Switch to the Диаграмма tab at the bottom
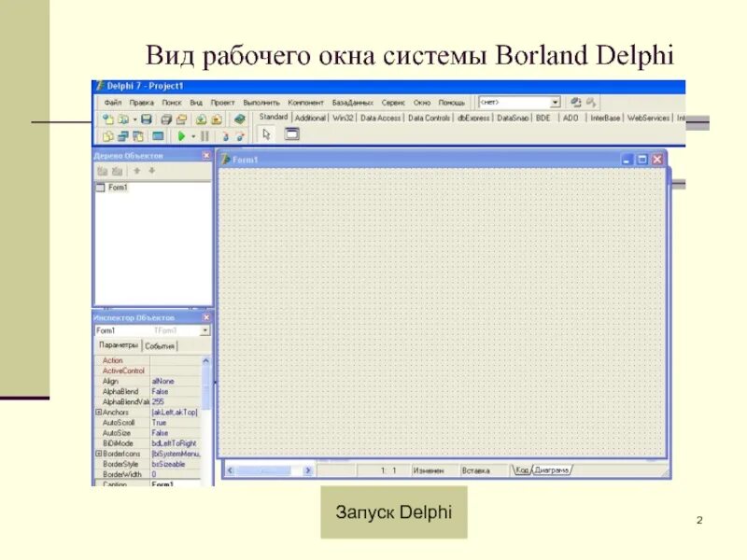 pos(551,470)
